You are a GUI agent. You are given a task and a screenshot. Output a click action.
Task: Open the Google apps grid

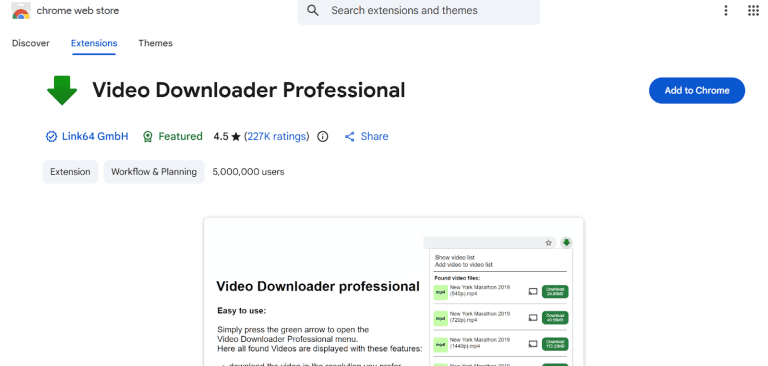click(753, 10)
